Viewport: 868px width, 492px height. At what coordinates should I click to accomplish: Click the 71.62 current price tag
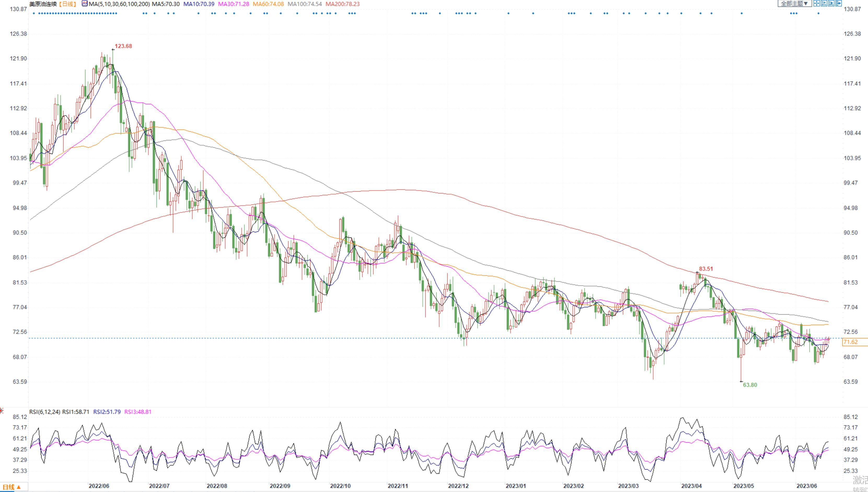coord(850,342)
